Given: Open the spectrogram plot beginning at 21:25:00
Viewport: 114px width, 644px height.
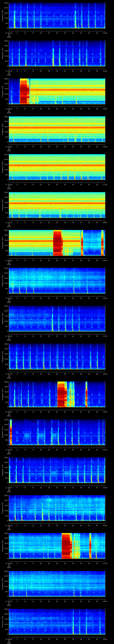Looking at the screenshot, I should coord(57,129).
